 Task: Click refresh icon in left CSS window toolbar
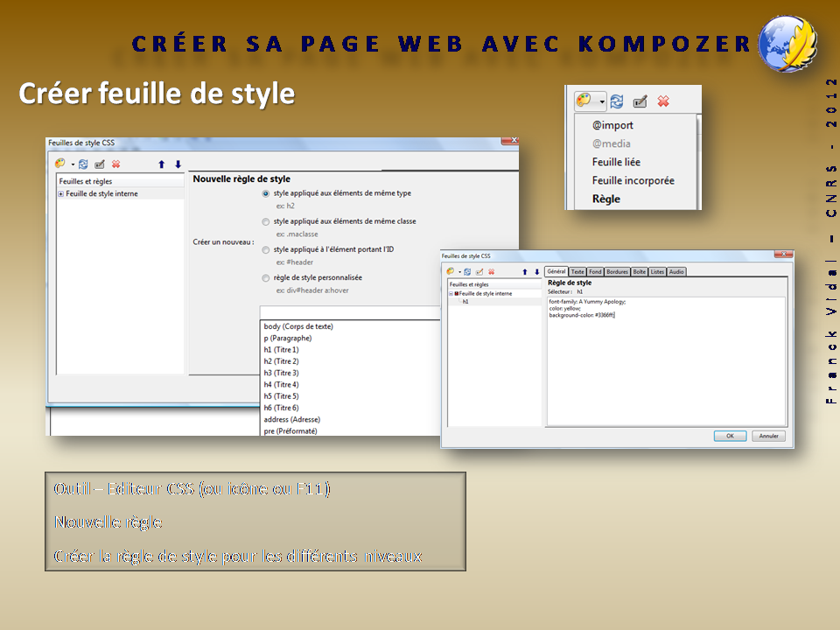[x=83, y=164]
